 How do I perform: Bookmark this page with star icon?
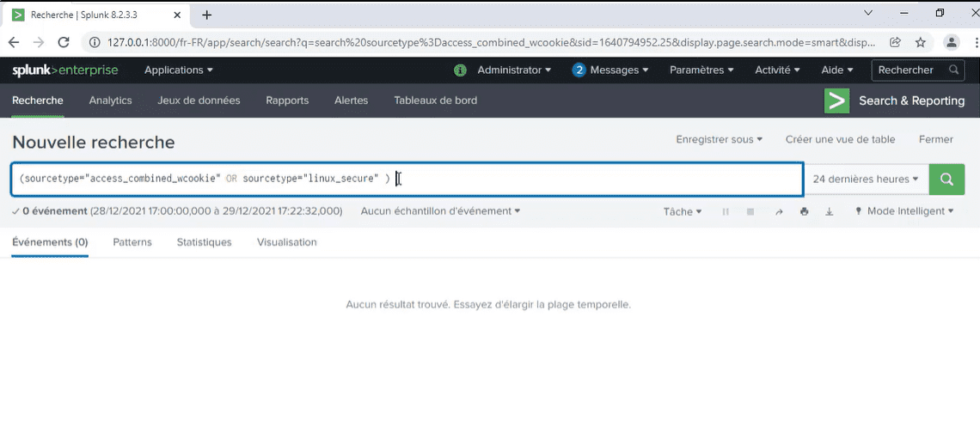click(x=920, y=42)
